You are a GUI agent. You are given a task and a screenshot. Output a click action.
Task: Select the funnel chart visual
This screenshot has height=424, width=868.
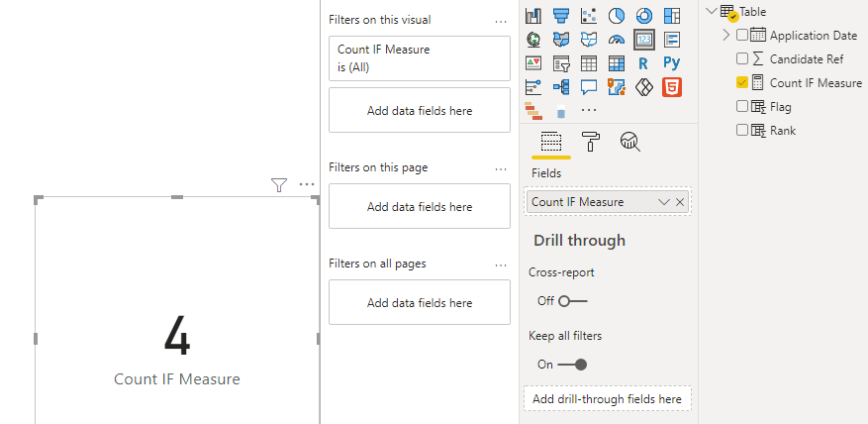click(x=561, y=16)
